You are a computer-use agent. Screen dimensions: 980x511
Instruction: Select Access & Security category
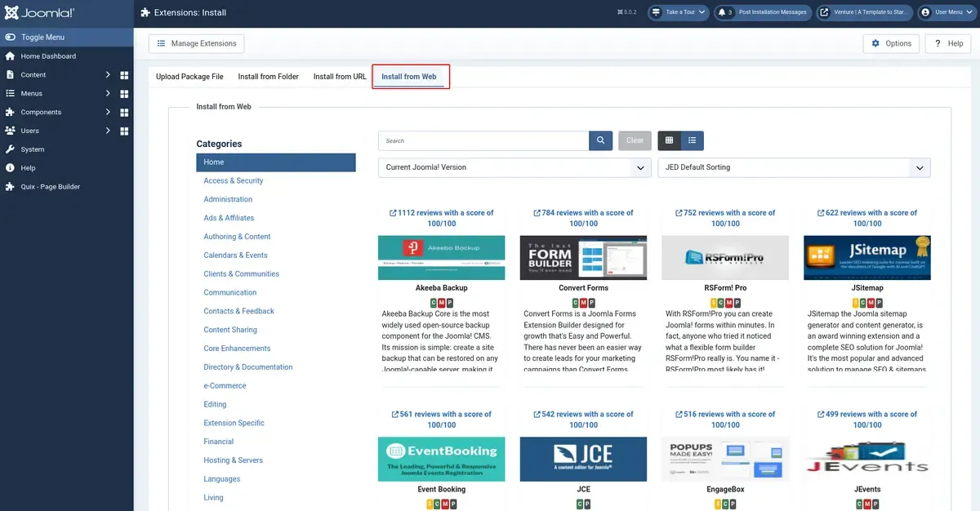234,180
